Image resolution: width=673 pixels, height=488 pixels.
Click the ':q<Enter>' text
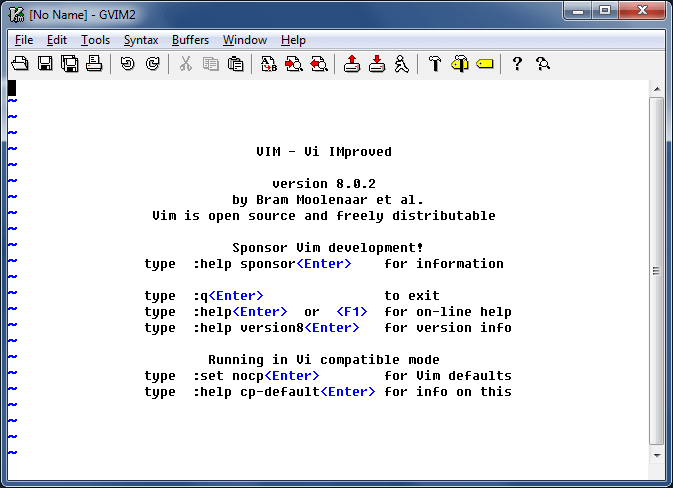[x=228, y=296]
